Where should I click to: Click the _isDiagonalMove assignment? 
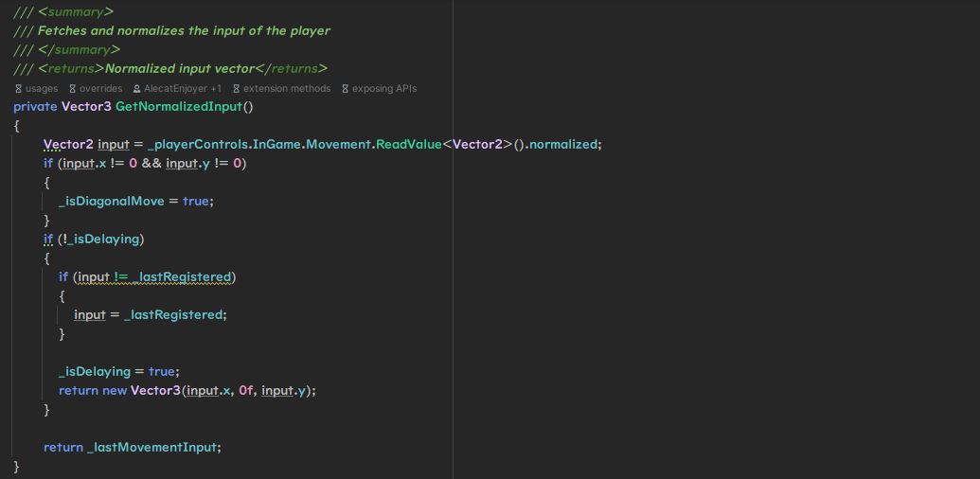click(111, 201)
